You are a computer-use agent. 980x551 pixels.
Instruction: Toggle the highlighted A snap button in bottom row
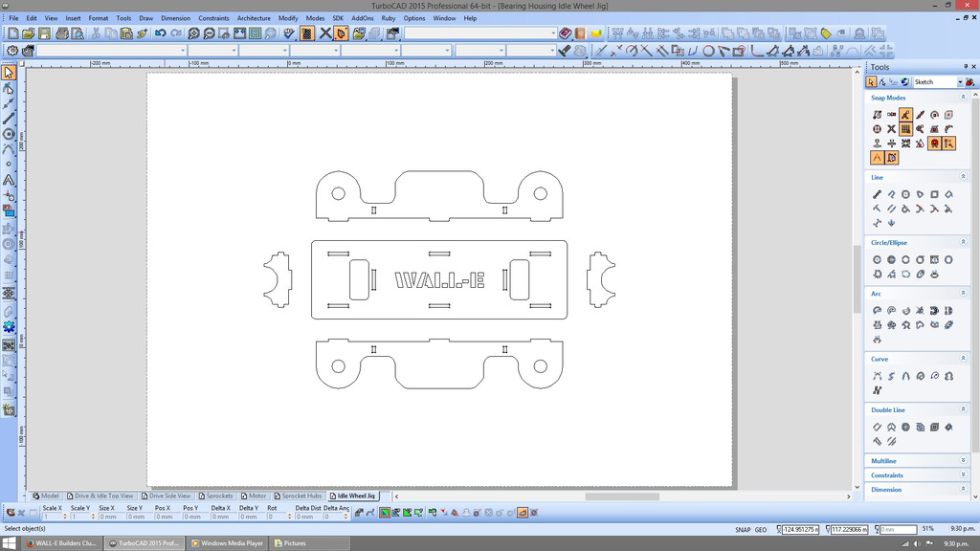[x=877, y=158]
